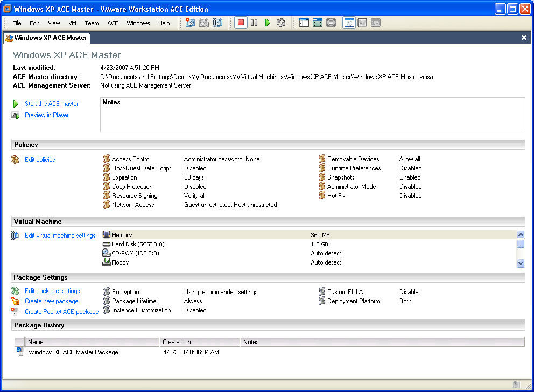Screen dimensions: 534x392
Task: Open the VM menu
Action: [72, 23]
